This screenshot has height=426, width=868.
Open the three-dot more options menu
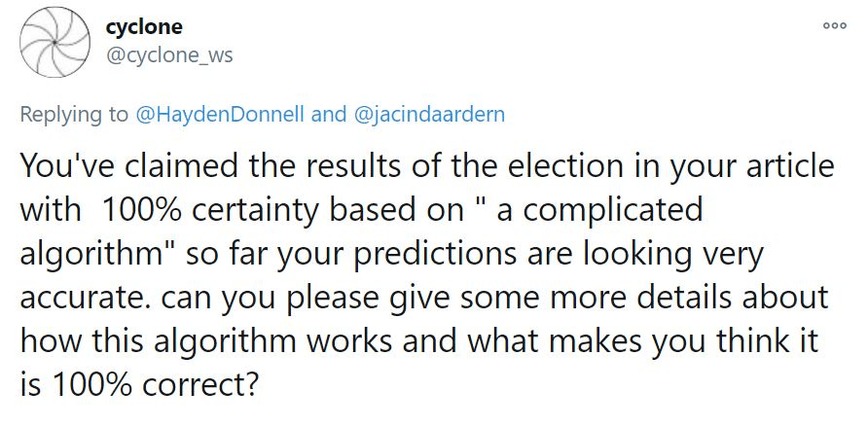pyautogui.click(x=836, y=27)
